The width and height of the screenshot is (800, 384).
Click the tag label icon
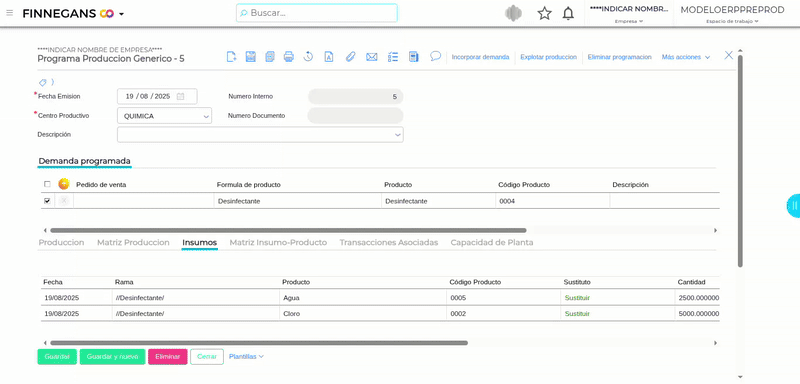point(43,82)
